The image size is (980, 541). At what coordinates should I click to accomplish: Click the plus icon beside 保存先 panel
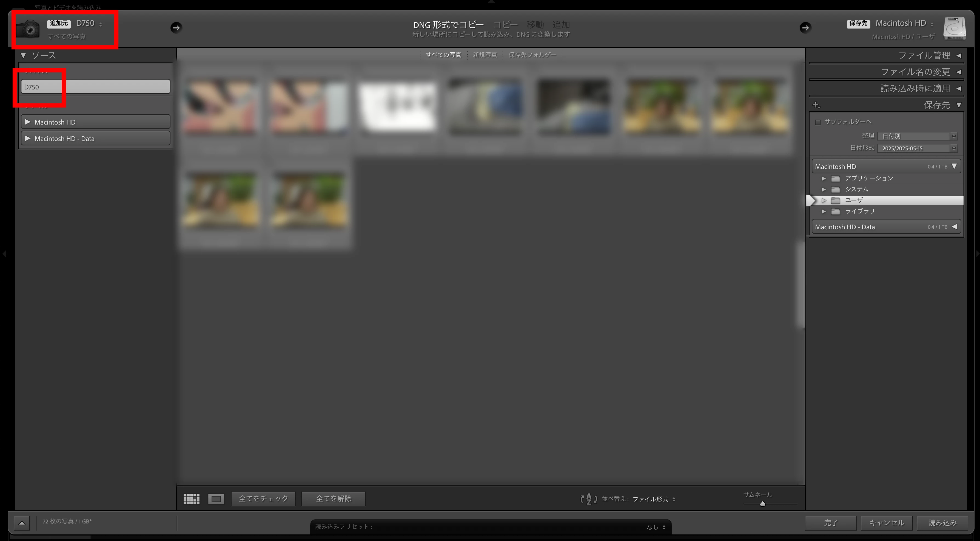tap(816, 105)
